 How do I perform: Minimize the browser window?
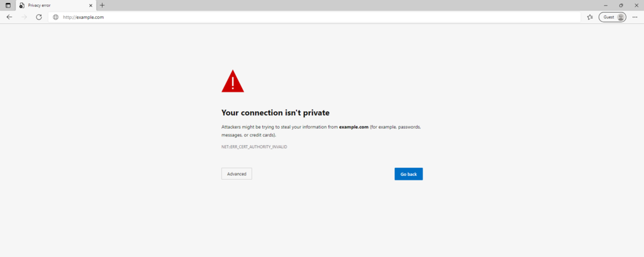605,5
